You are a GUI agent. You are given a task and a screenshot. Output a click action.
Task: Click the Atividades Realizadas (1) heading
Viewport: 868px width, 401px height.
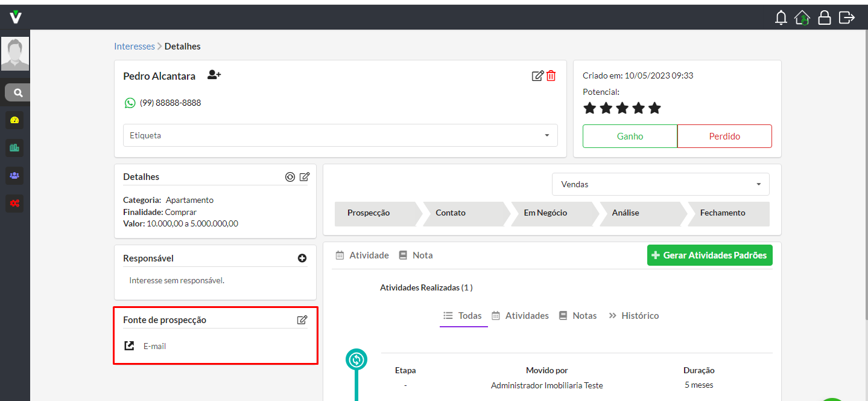426,287
